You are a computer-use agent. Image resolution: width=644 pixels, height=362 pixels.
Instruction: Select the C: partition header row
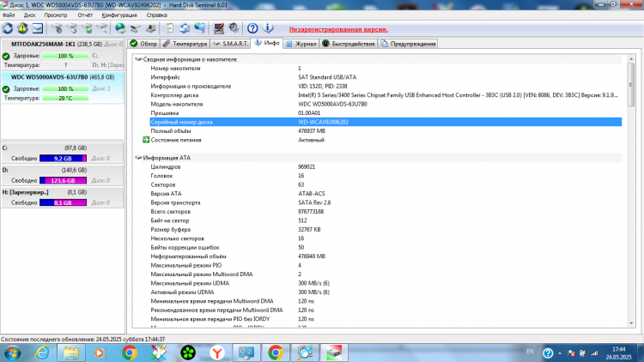(63, 148)
